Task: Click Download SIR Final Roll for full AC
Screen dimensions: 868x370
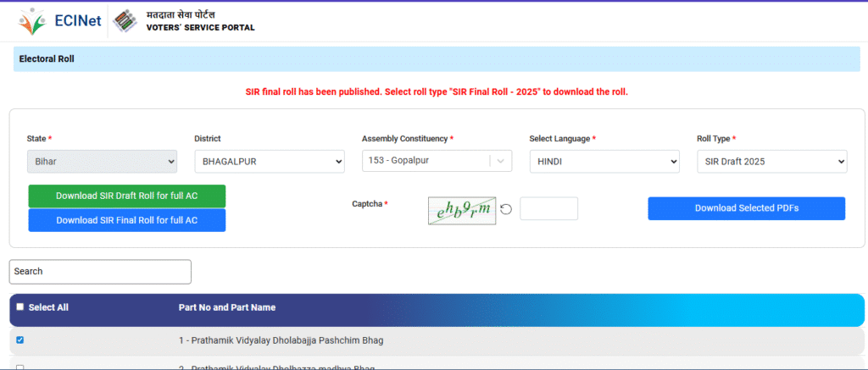Action: point(126,220)
